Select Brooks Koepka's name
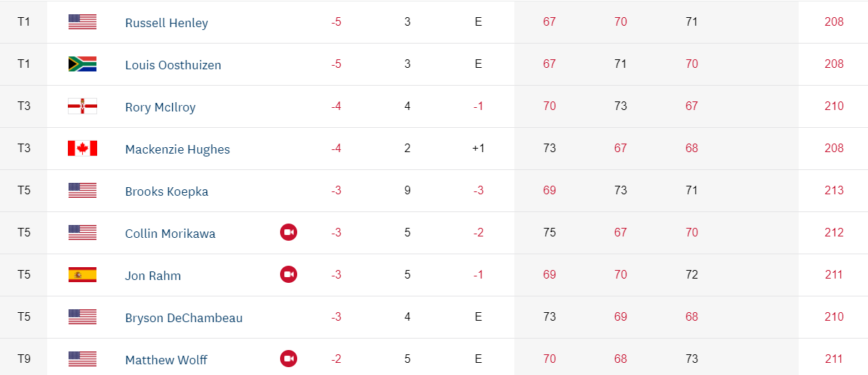The image size is (868, 375). click(x=166, y=191)
